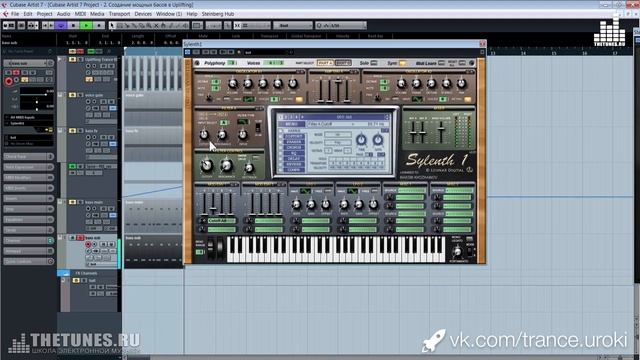Toggle the Solo switch in the Sylenth1 header
The width and height of the screenshot is (640, 360).
[373, 63]
